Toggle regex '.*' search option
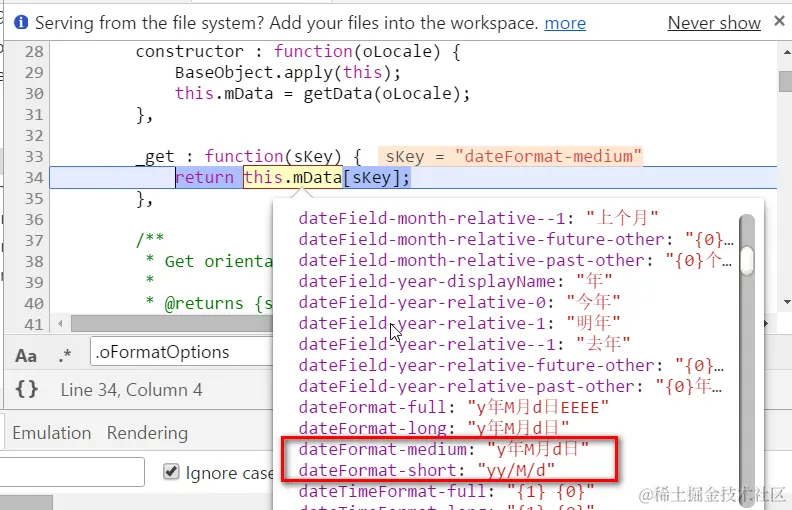Screen dimensions: 792x510 (x=65, y=356)
